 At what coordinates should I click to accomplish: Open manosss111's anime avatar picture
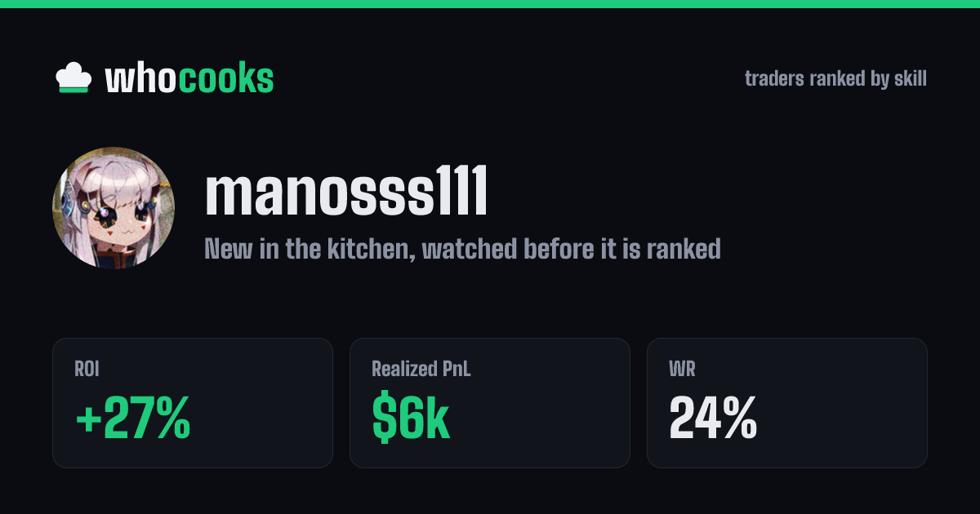point(114,208)
